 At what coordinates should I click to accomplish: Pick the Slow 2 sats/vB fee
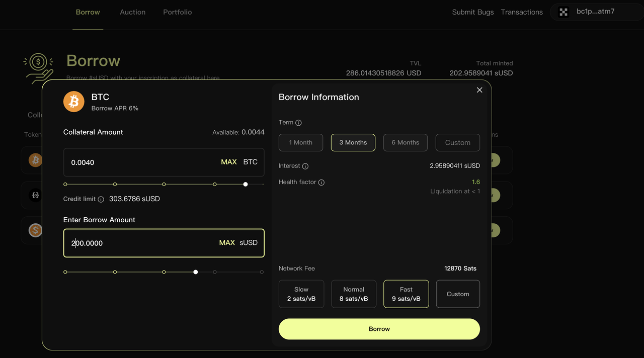[x=301, y=294]
